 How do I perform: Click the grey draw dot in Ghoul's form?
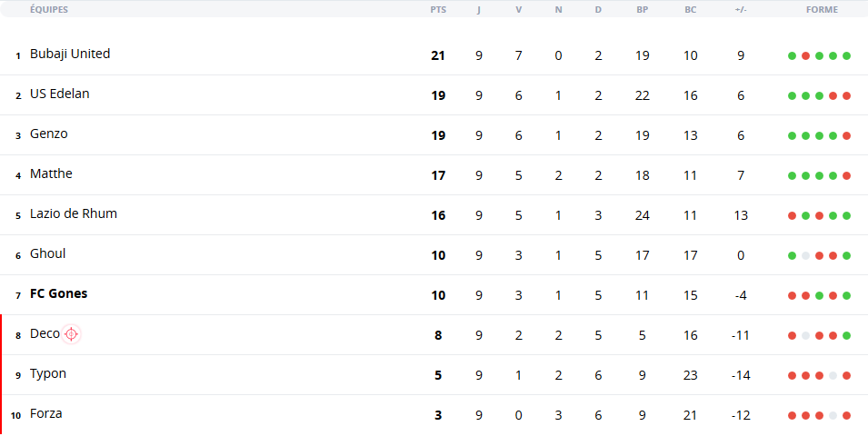click(805, 255)
